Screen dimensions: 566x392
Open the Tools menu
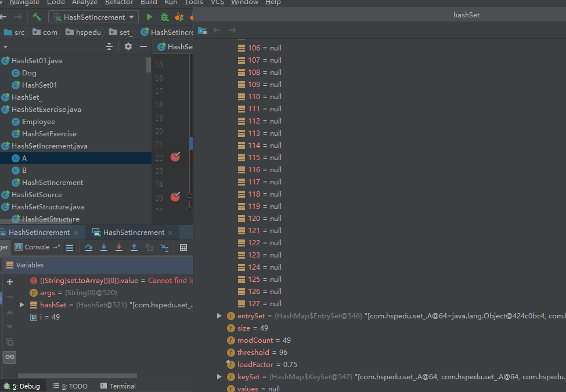coord(193,2)
